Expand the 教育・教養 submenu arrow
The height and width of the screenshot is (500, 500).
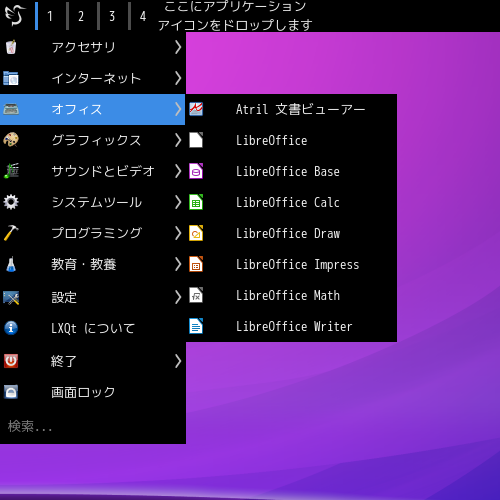[178, 264]
